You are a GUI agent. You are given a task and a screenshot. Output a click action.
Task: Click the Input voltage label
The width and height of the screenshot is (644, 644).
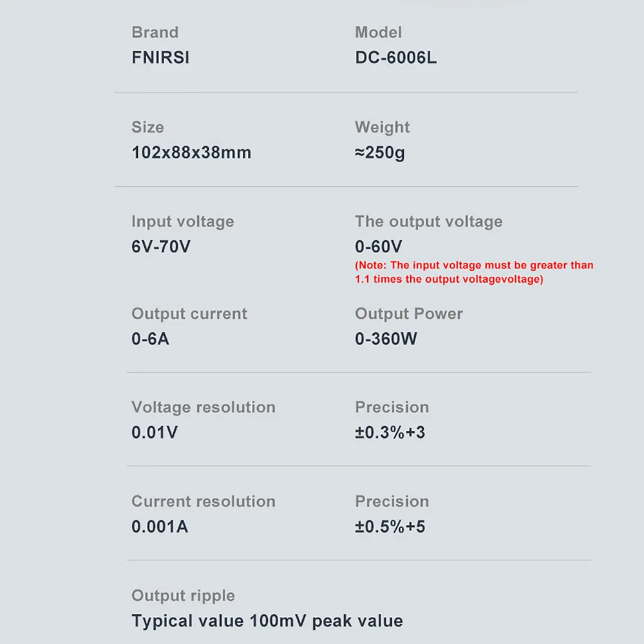click(x=183, y=222)
